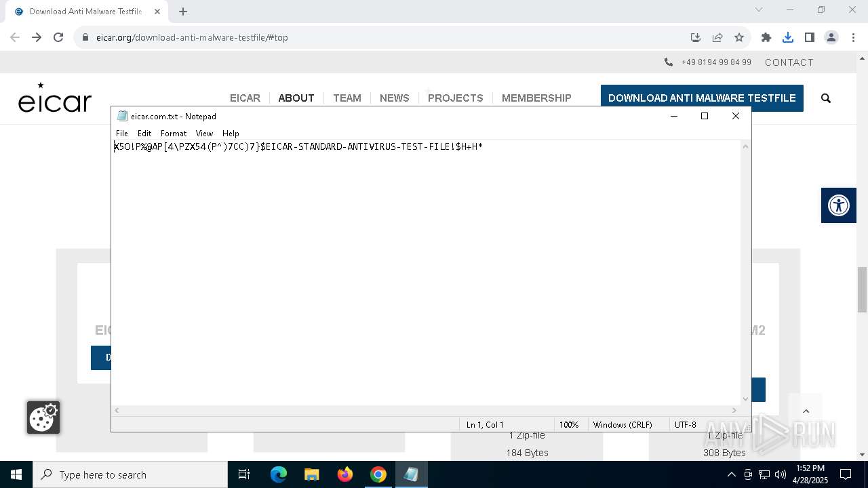Bookmark this page with star icon
Viewport: 868px width, 488px height.
[739, 37]
